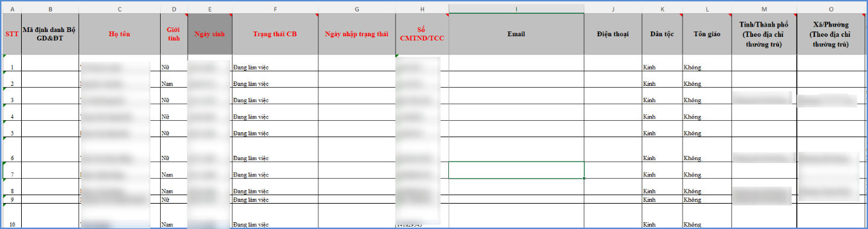Image resolution: width=868 pixels, height=229 pixels.
Task: Select column M header letter
Action: point(764,9)
